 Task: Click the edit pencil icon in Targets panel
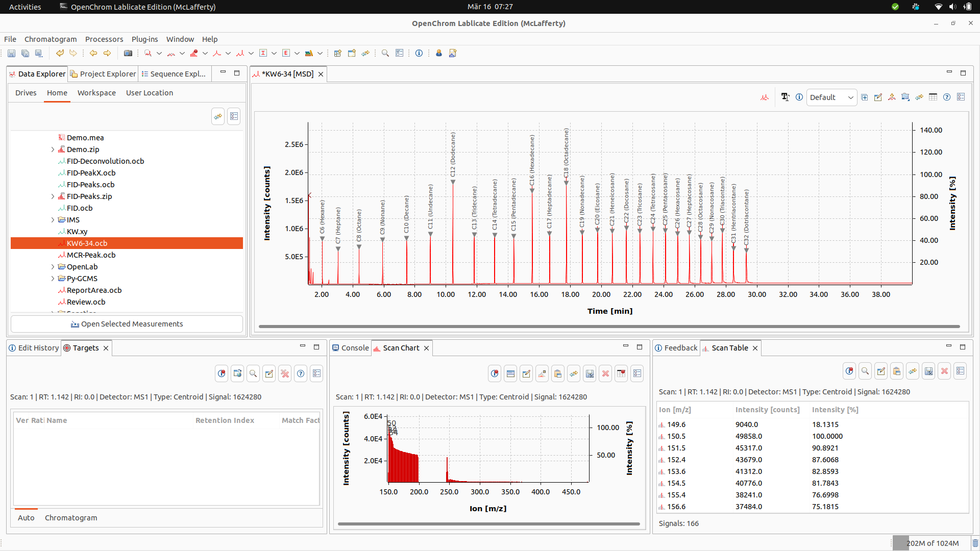(x=269, y=373)
